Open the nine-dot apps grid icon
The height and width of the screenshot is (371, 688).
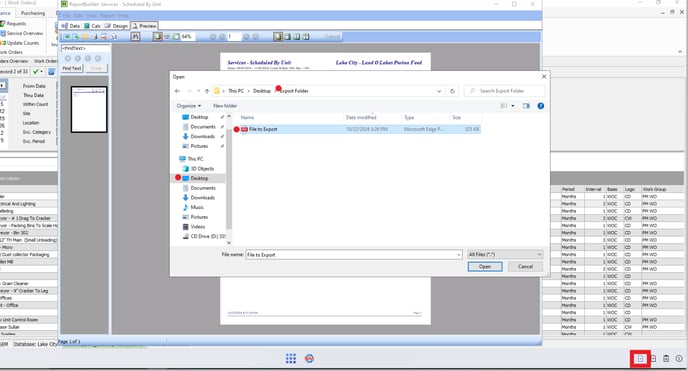coord(290,358)
